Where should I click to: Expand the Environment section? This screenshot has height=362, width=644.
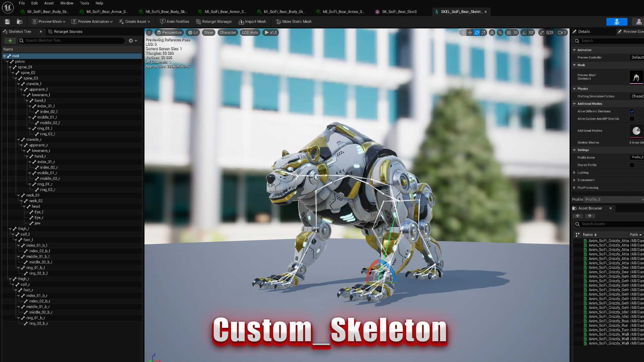[x=575, y=180]
